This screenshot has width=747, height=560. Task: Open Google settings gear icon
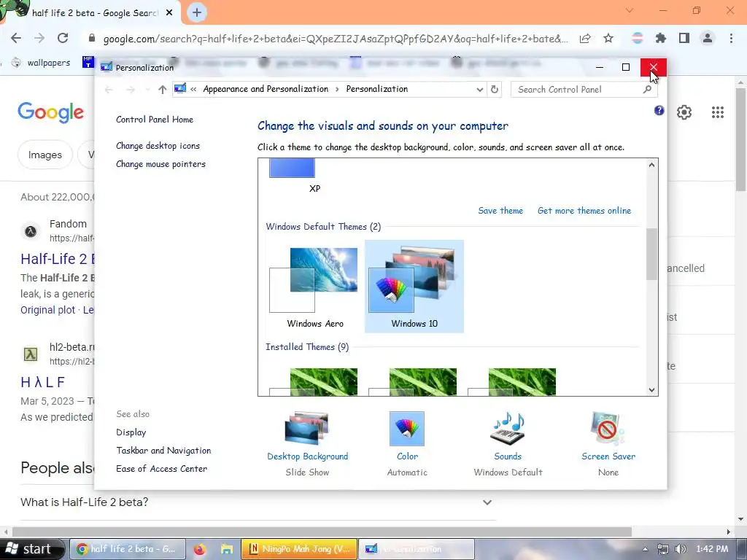click(x=684, y=112)
